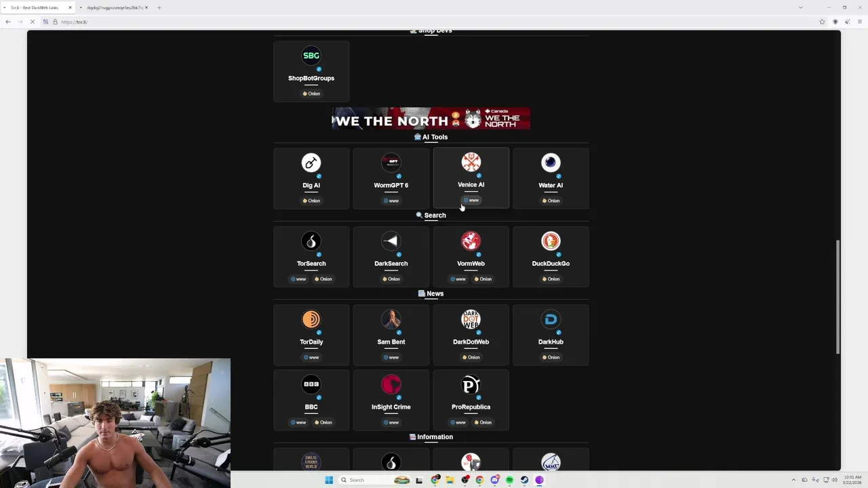Click the ShopBotGroups SBG logo
This screenshot has width=868, height=488.
311,56
